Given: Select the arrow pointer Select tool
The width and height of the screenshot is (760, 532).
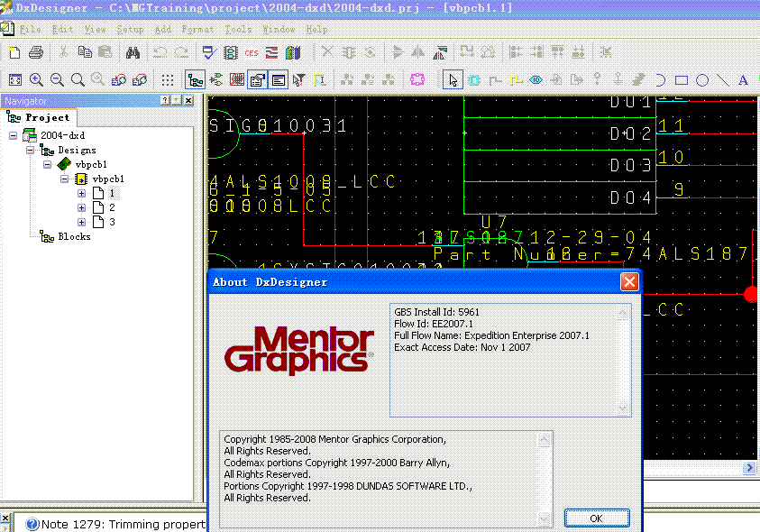Looking at the screenshot, I should point(453,79).
